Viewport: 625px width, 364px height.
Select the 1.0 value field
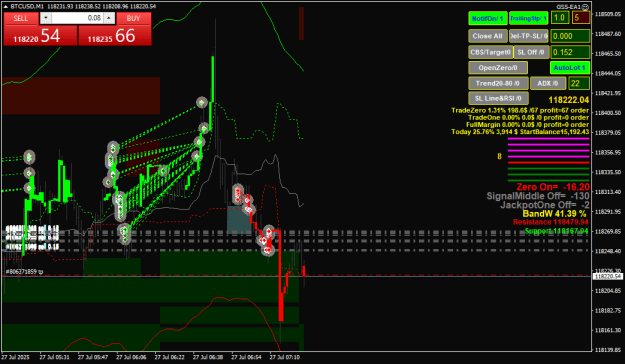click(x=560, y=18)
